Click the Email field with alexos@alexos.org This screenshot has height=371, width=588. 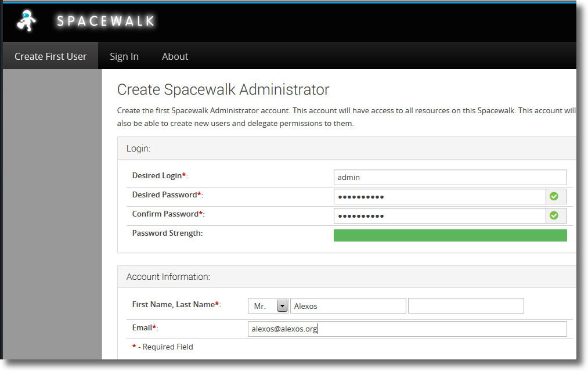tap(407, 329)
